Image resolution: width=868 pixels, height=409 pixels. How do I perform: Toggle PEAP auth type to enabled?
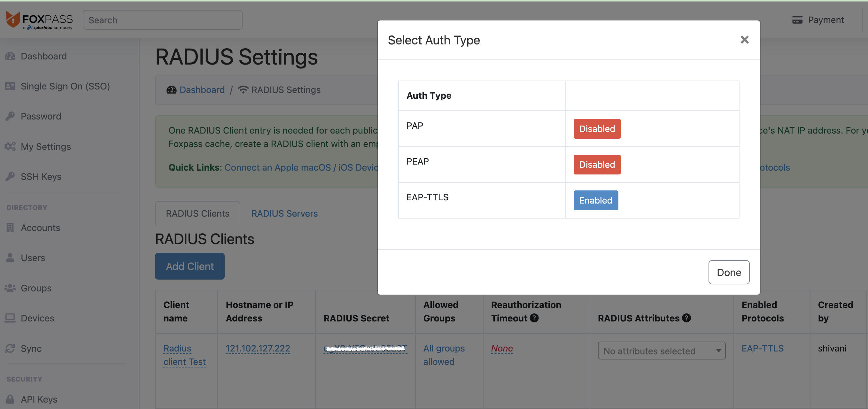597,164
